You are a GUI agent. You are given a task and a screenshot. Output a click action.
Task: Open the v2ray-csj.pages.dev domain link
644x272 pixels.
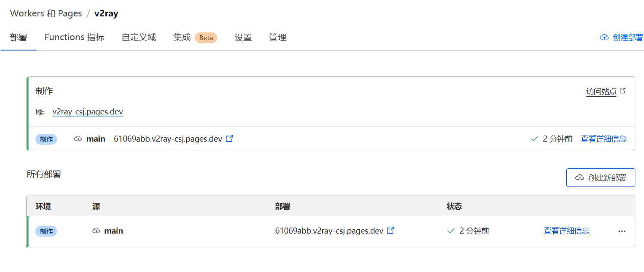88,112
